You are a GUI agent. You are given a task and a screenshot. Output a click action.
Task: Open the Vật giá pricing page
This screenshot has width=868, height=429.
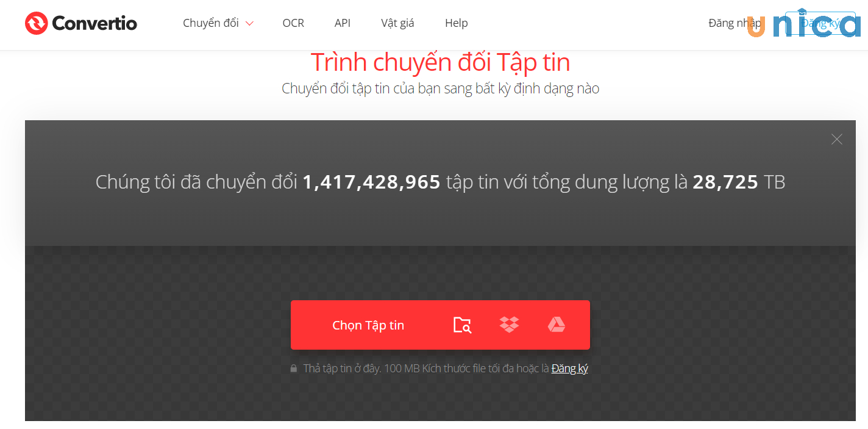click(397, 23)
